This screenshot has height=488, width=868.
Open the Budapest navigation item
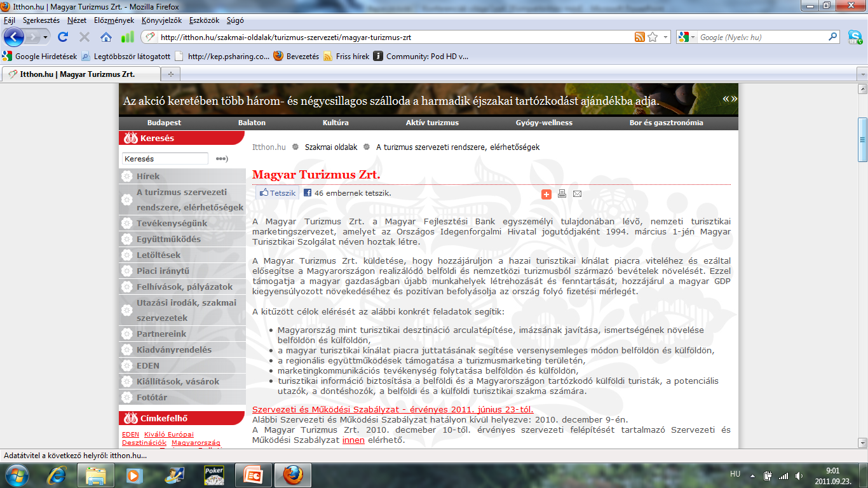(x=164, y=123)
